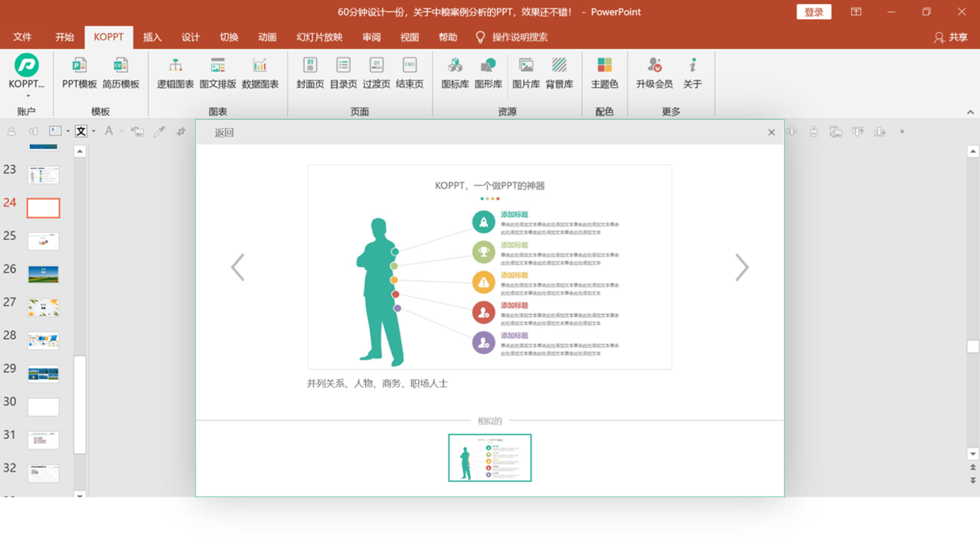Select the similar template thumbnail
The height and width of the screenshot is (556, 980).
[490, 457]
